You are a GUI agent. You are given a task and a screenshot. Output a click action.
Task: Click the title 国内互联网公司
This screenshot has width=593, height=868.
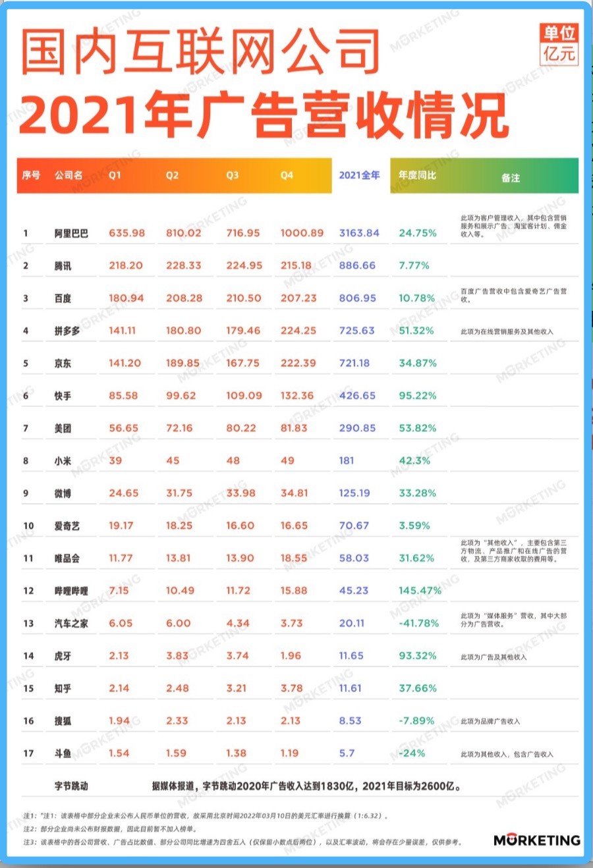(201, 51)
